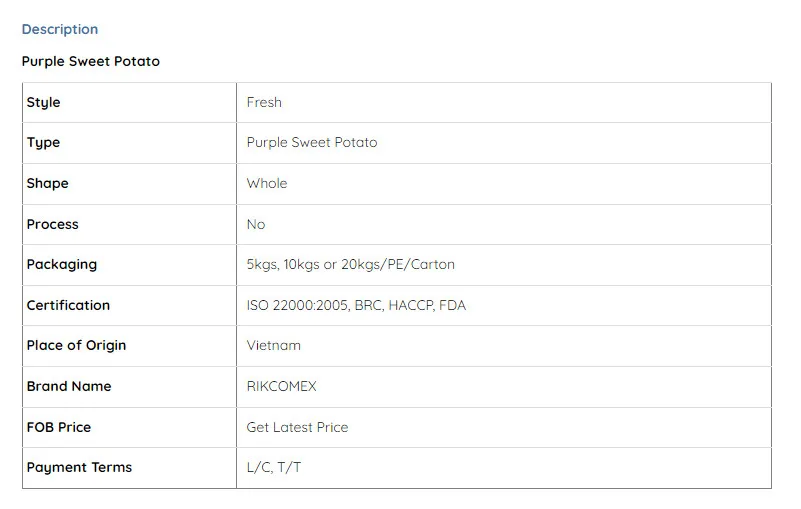Click the Packaging row label
Screen dimensions: 801x509
coord(62,265)
